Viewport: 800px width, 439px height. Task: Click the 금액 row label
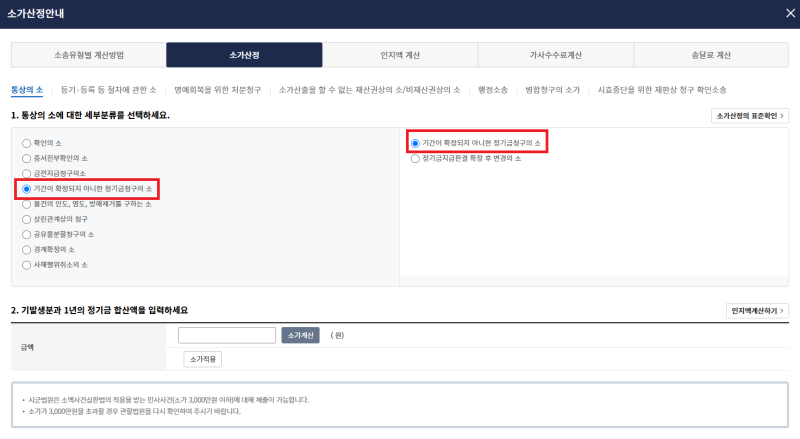[28, 347]
